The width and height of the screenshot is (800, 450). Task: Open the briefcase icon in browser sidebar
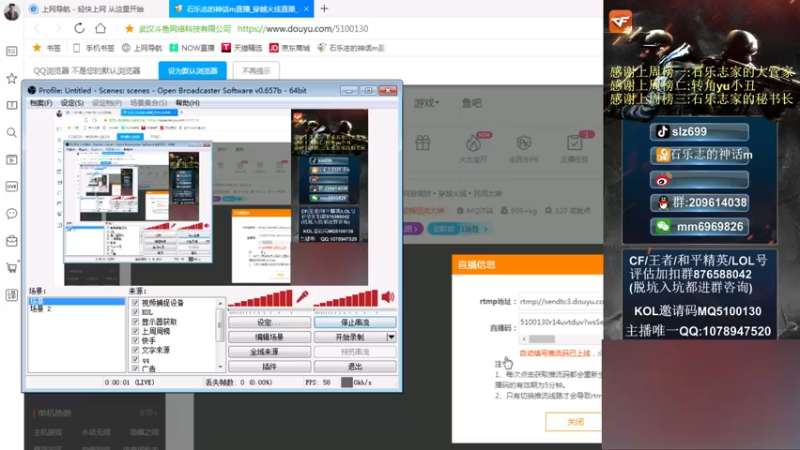click(x=12, y=241)
